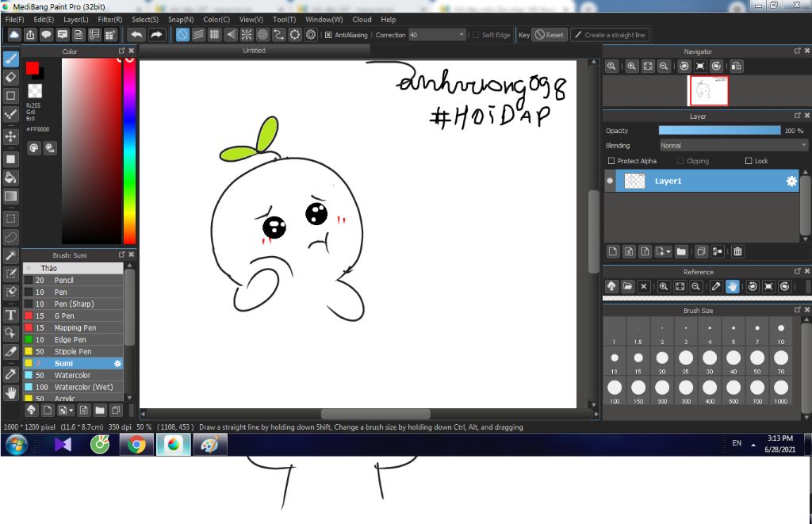Choose the Move tool
The width and height of the screenshot is (812, 524).
pos(10,136)
